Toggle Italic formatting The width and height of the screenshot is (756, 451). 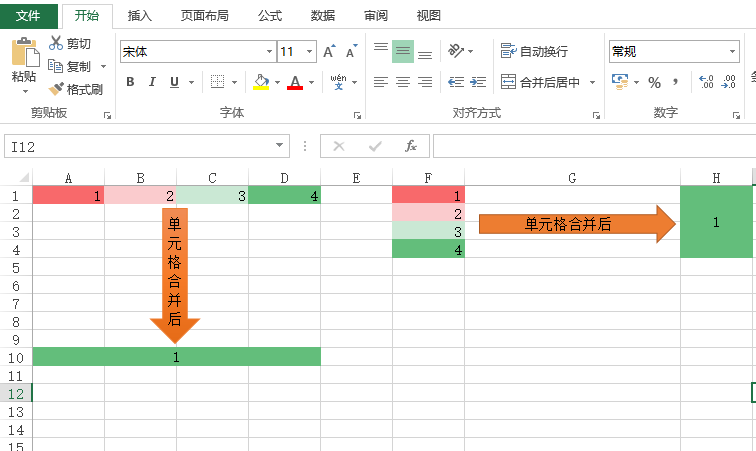pyautogui.click(x=152, y=82)
